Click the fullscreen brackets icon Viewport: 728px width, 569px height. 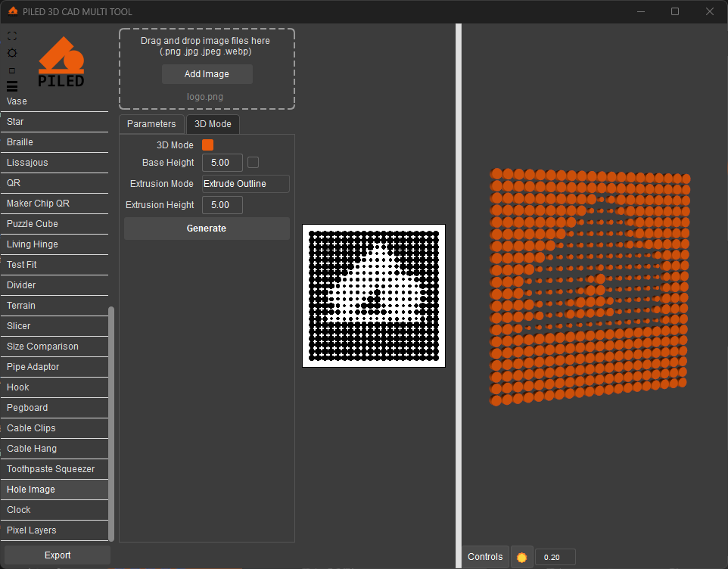point(12,36)
